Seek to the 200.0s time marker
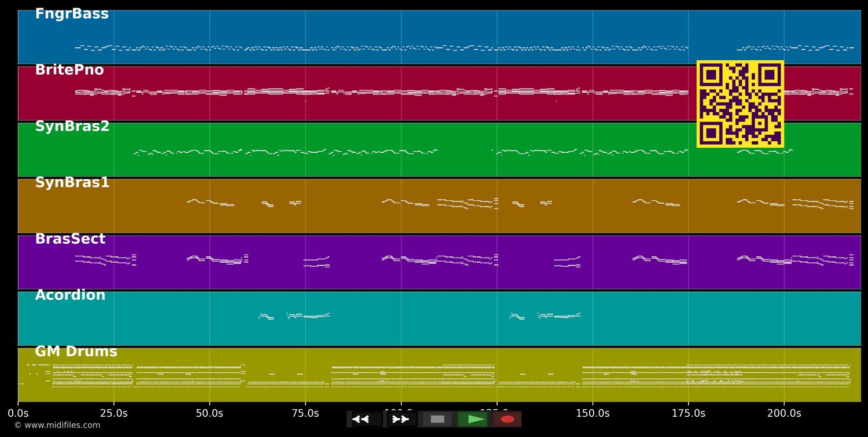Viewport: 868px width, 437px height. click(784, 413)
